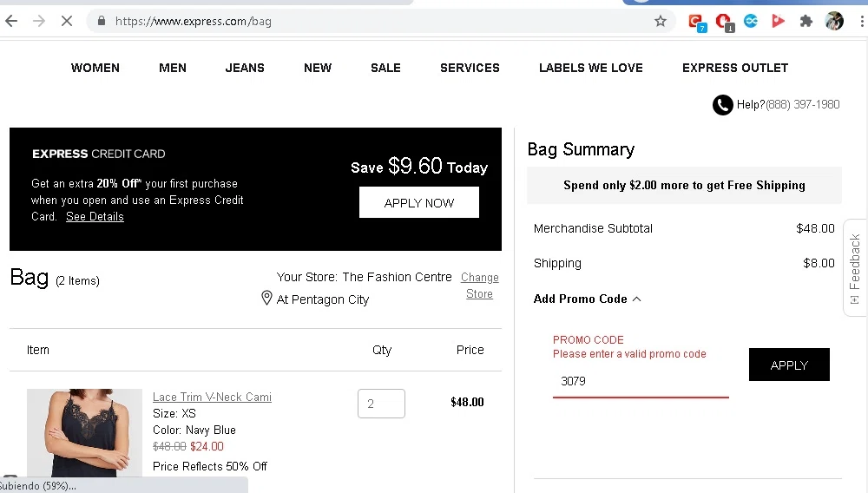This screenshot has height=493, width=868.
Task: Click the 'Price Reflects 50% Off' text
Action: (x=210, y=466)
